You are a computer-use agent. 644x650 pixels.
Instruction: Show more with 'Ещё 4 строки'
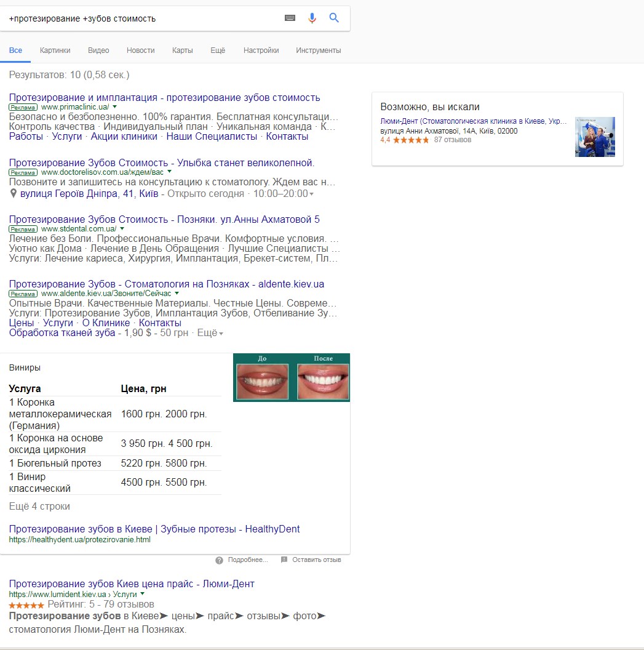pyautogui.click(x=39, y=506)
